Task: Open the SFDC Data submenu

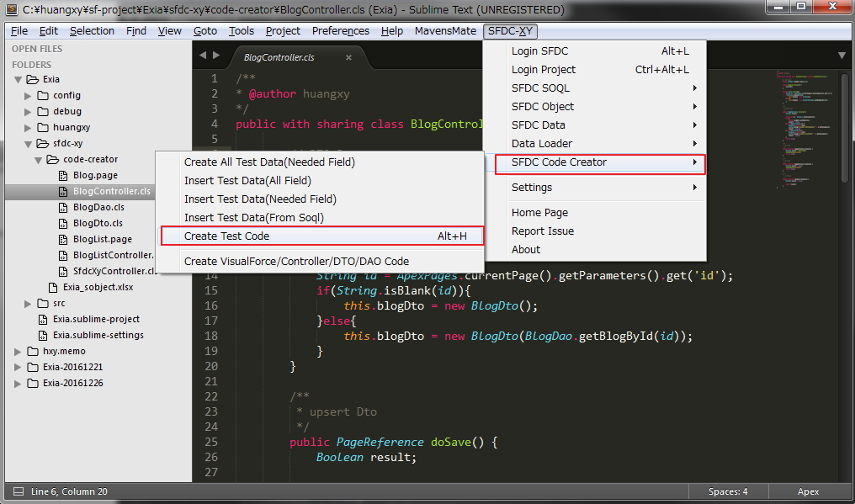Action: (x=595, y=125)
